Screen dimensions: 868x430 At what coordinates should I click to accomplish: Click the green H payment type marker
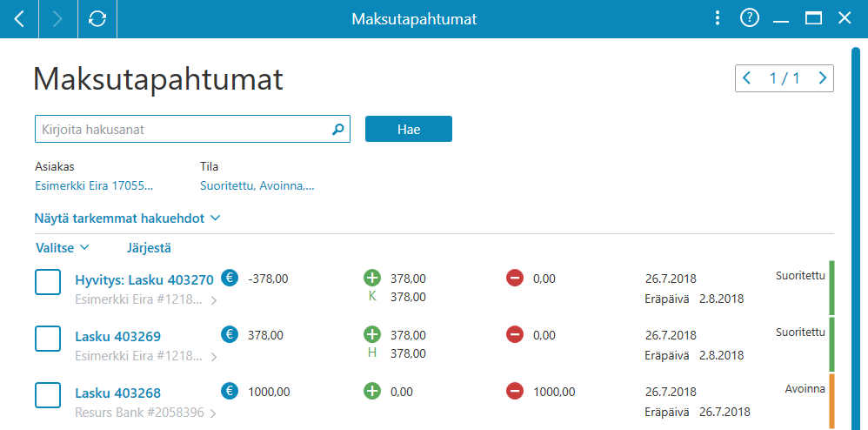pyautogui.click(x=372, y=353)
